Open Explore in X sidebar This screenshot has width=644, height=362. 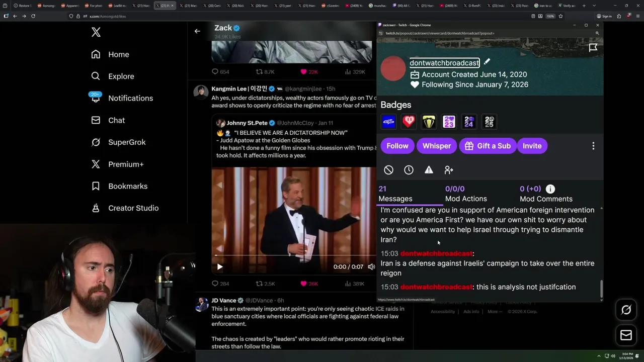coord(112,76)
